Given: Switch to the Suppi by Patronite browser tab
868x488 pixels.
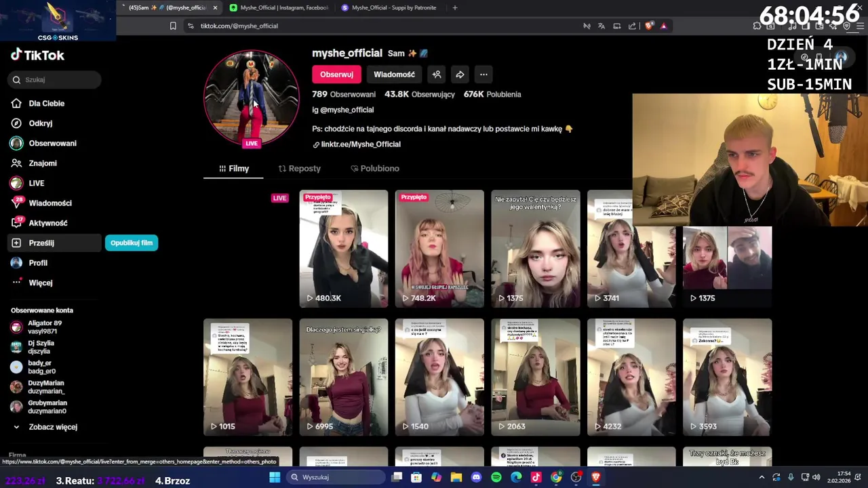Looking at the screenshot, I should 389,7.
